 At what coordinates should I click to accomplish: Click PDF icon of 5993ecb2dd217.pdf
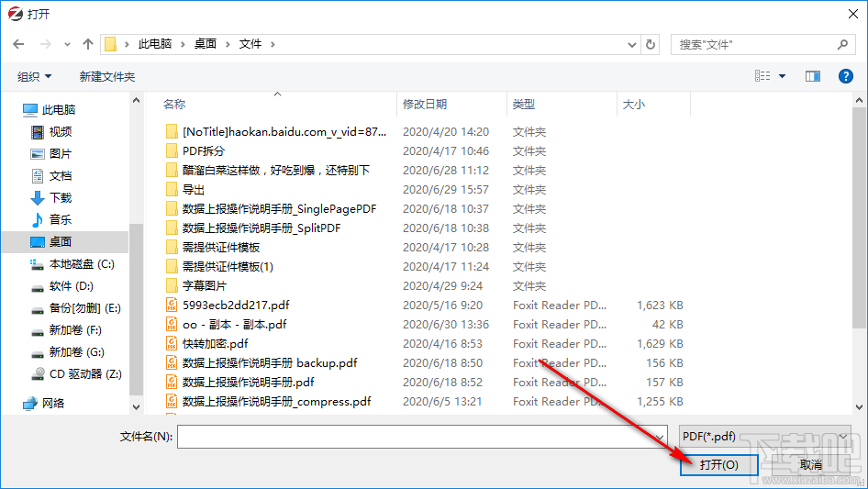[x=172, y=306]
